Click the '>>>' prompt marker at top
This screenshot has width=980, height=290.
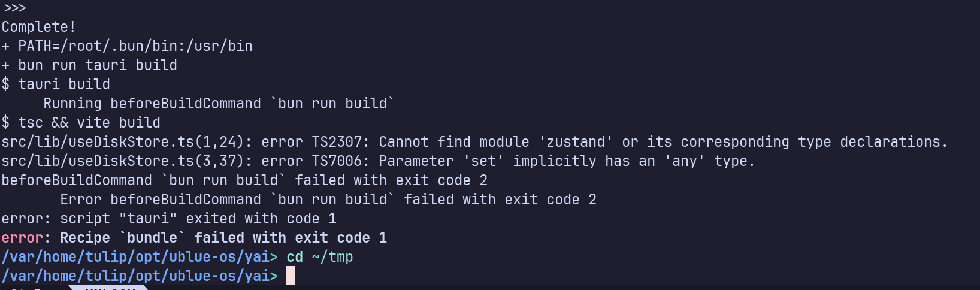point(14,8)
